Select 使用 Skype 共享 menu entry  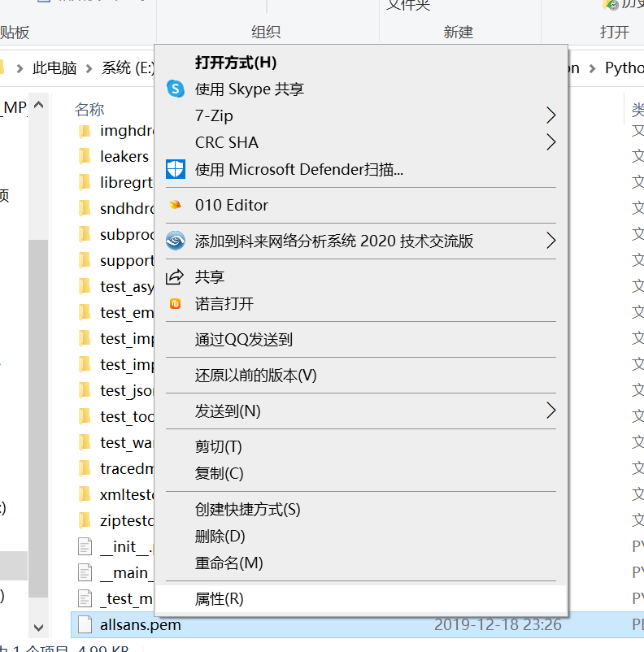click(x=361, y=89)
